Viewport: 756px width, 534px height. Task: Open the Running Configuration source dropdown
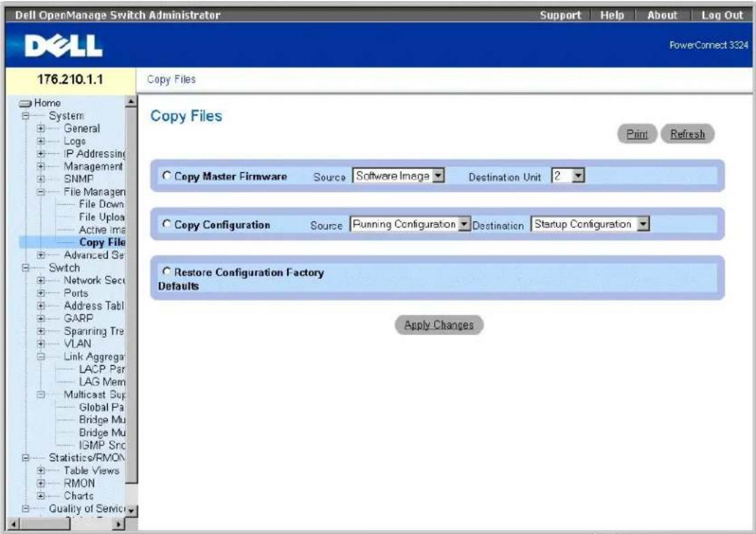pos(410,224)
